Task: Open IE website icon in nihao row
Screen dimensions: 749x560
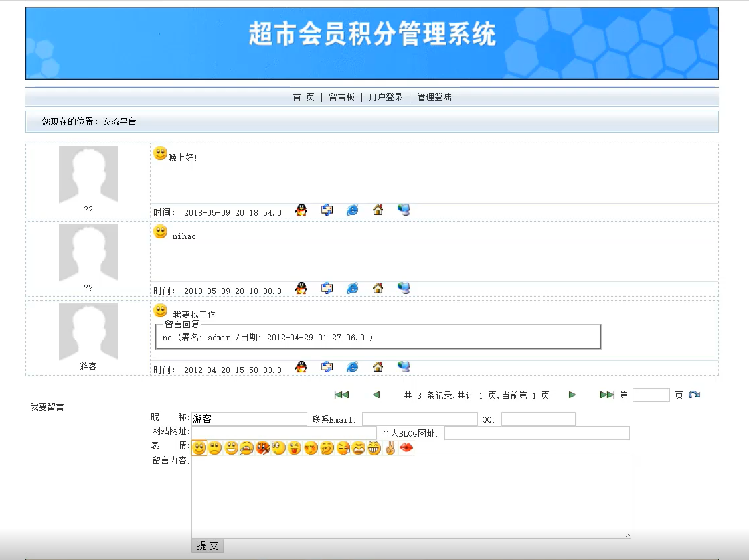Action: [x=353, y=289]
